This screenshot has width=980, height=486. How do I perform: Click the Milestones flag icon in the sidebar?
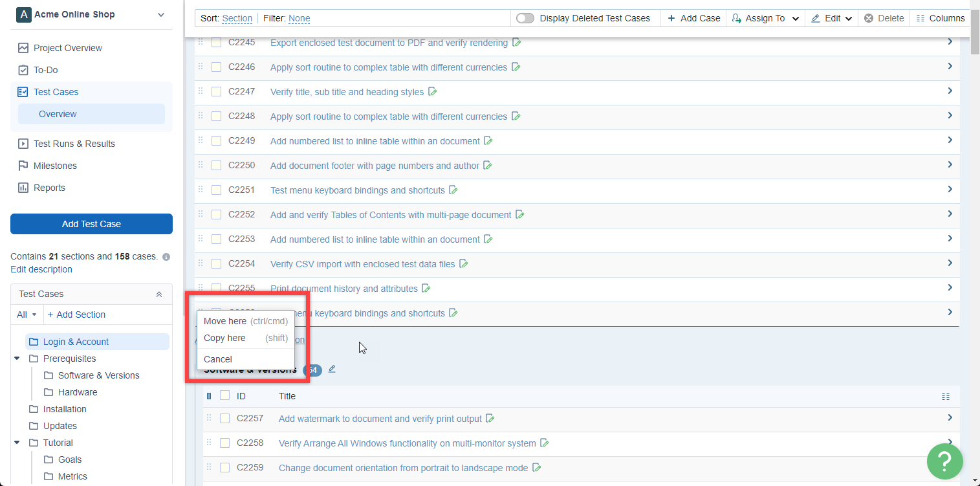tap(23, 166)
